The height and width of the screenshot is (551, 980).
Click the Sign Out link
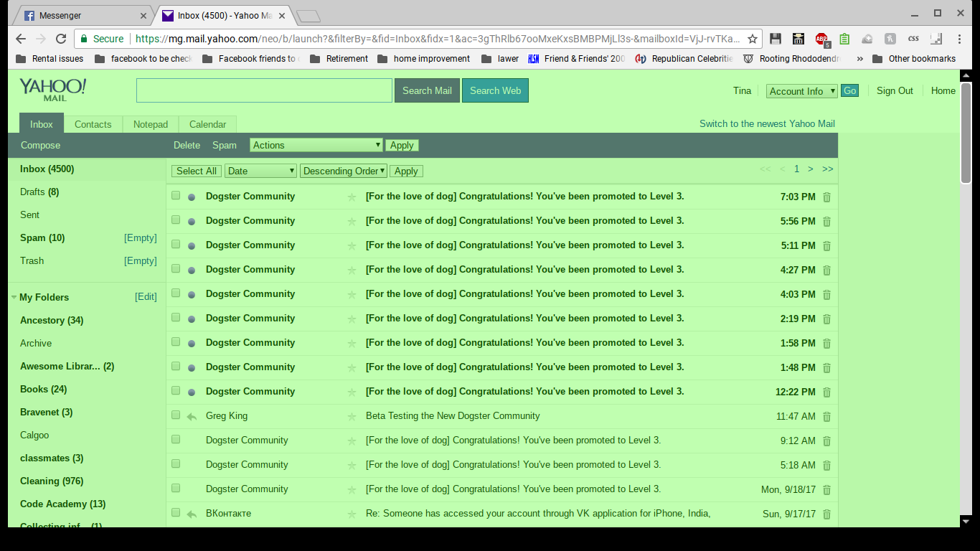[895, 90]
